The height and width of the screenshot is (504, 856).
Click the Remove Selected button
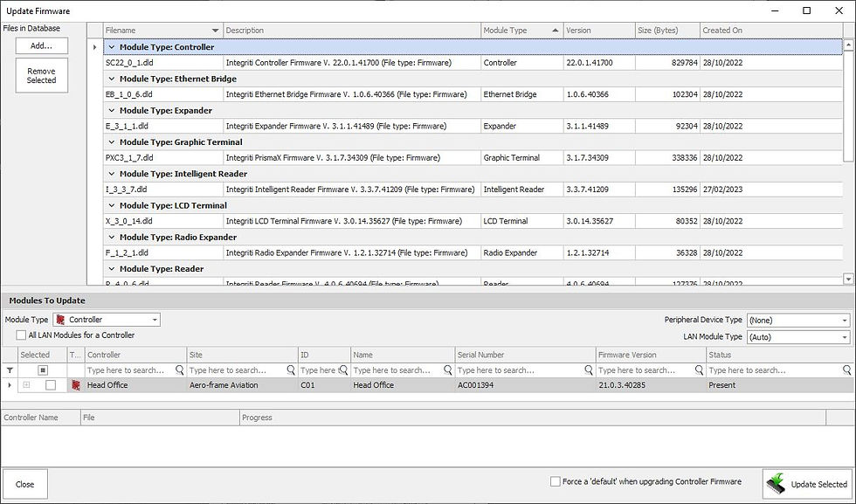[x=42, y=75]
